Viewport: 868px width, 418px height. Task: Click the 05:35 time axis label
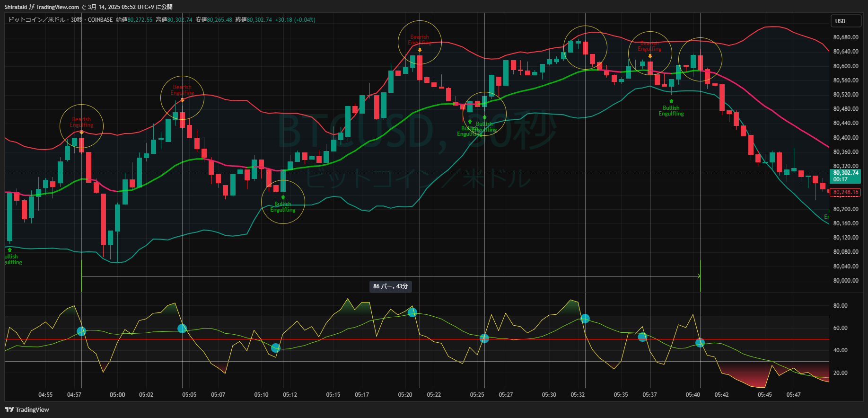[x=621, y=395]
